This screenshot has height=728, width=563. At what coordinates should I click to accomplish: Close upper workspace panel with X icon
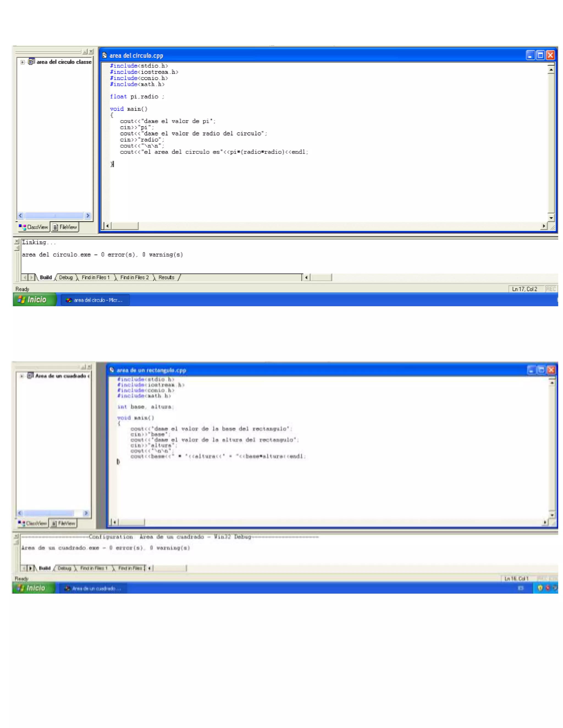click(91, 52)
